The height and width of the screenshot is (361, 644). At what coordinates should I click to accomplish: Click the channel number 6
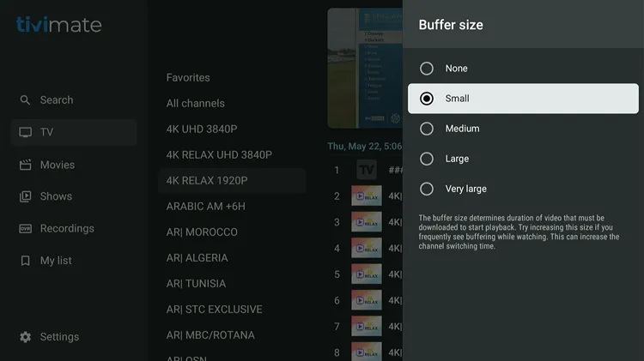point(337,301)
